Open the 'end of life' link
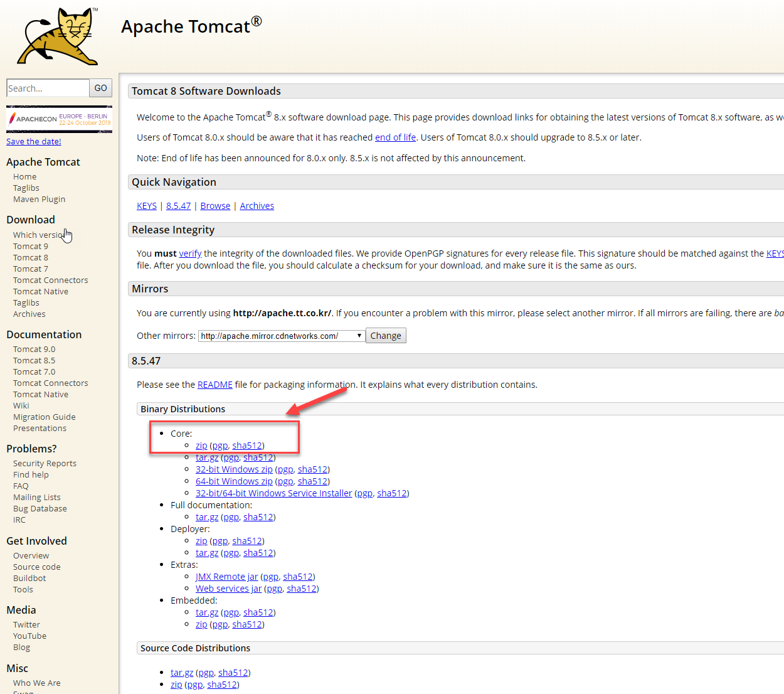784x694 pixels. tap(395, 137)
